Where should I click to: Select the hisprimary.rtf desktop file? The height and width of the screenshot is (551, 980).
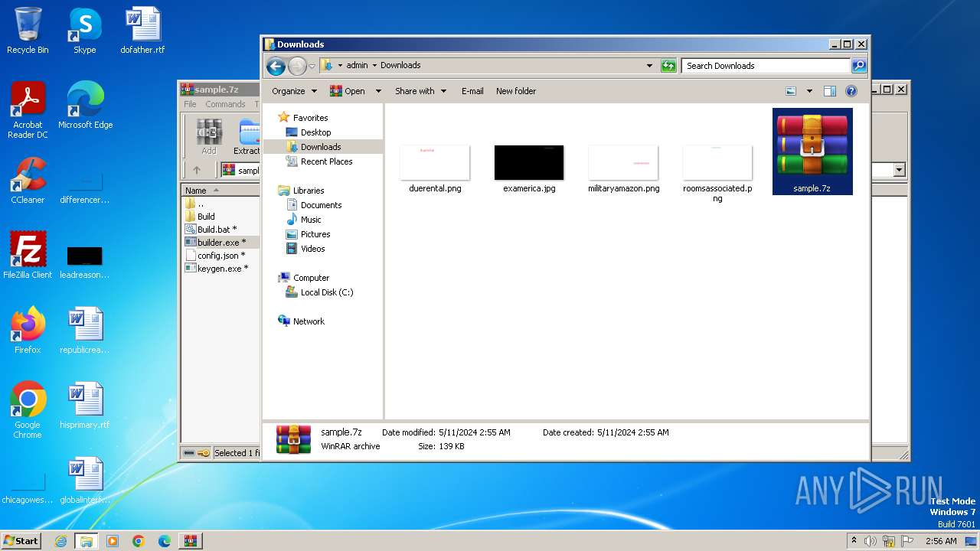(x=85, y=406)
